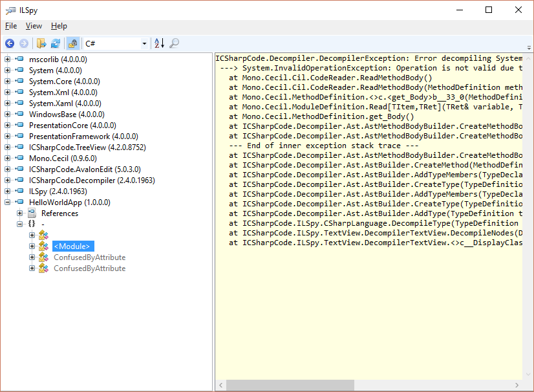Open an assembly with the folder icon
The image size is (534, 392).
click(x=41, y=43)
